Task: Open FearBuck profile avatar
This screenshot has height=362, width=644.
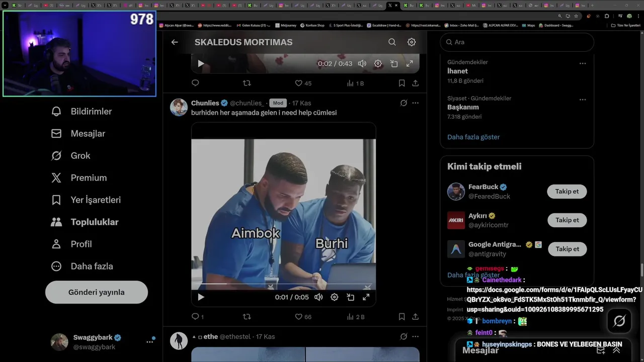Action: coord(456,192)
